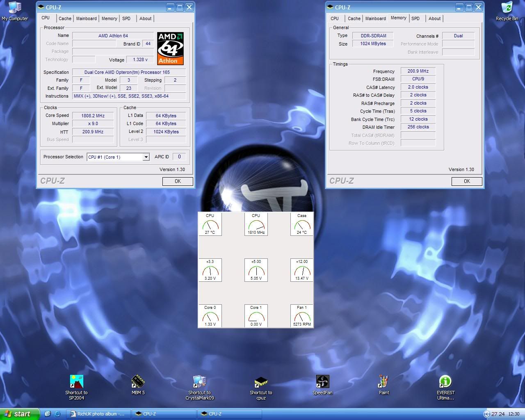
Task: Launch the Shortcut to SP2004 icon
Action: pyautogui.click(x=76, y=382)
